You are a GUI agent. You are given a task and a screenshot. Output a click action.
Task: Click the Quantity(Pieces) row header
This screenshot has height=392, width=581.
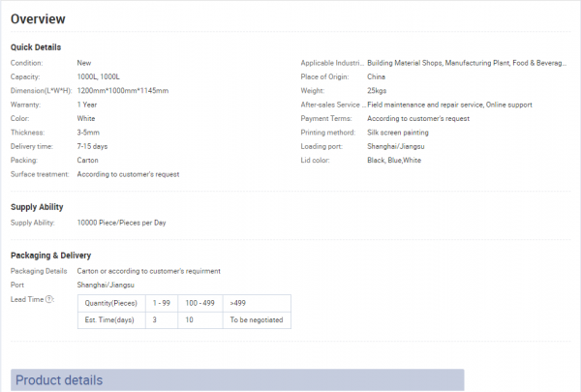click(112, 303)
